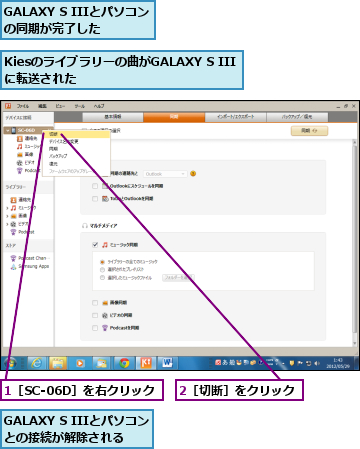Choose デバイス名の変更 in the context menu
Image resolution: width=360 pixels, height=449 pixels.
coord(77,141)
